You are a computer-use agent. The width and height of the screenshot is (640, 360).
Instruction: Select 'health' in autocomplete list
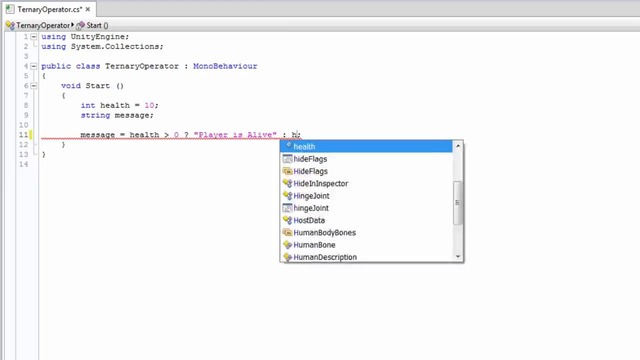click(x=366, y=147)
